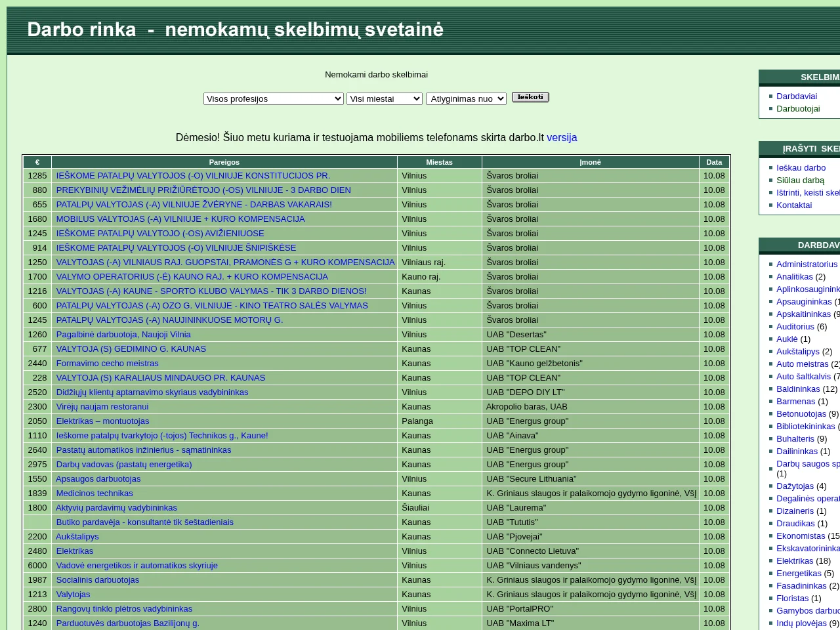This screenshot has height=630, width=840.
Task: Open 'Elektrikas – montuotojas' job ad
Action: coord(103,421)
